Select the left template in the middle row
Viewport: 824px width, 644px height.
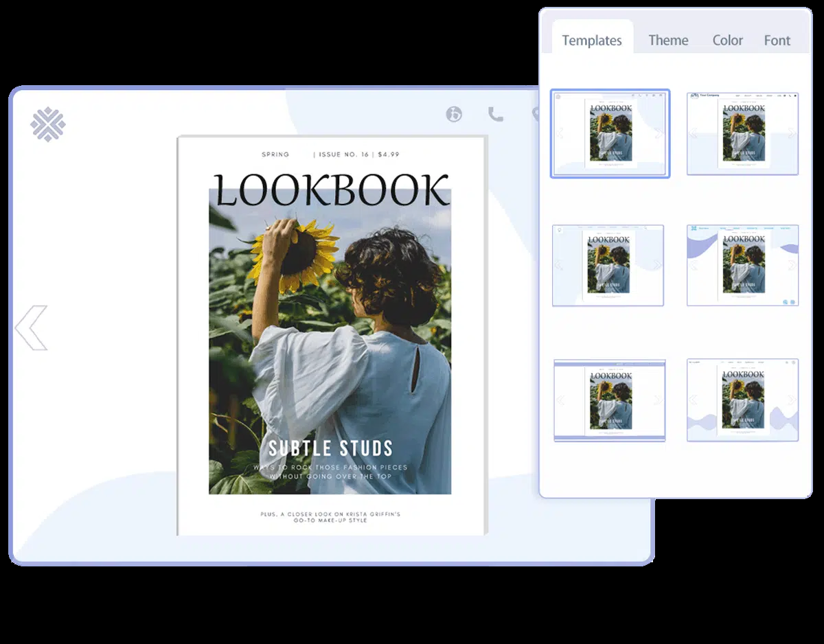tap(608, 265)
